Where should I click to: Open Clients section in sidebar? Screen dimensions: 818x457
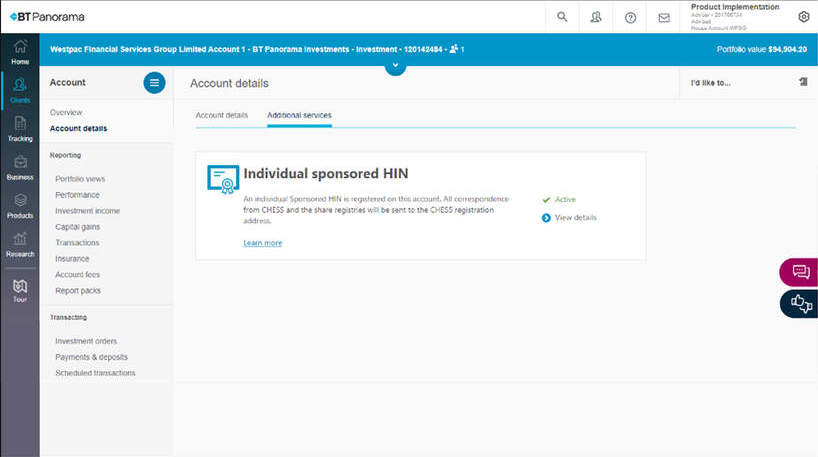(20, 91)
